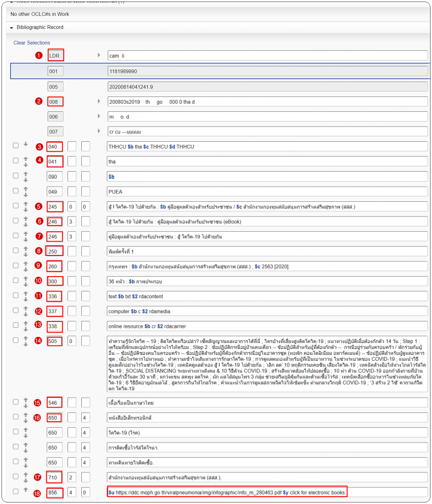Click the 007 value cr cu ---uuuuu
The image size is (432, 504).
click(267, 131)
